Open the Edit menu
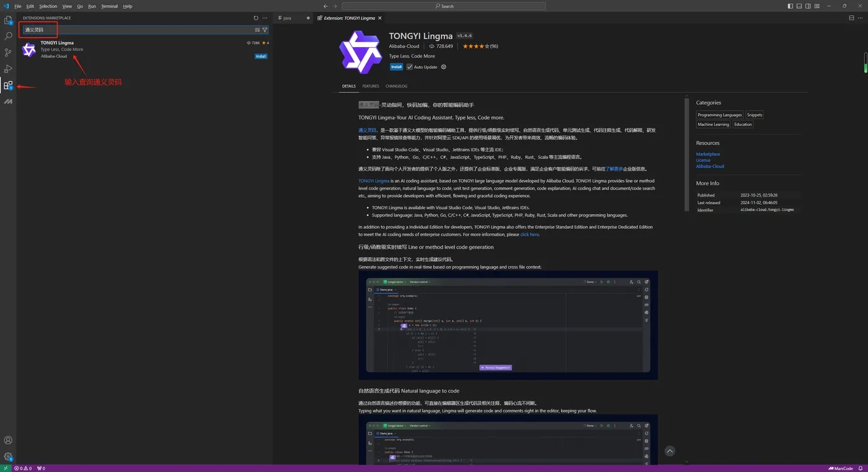868x472 pixels. [30, 6]
